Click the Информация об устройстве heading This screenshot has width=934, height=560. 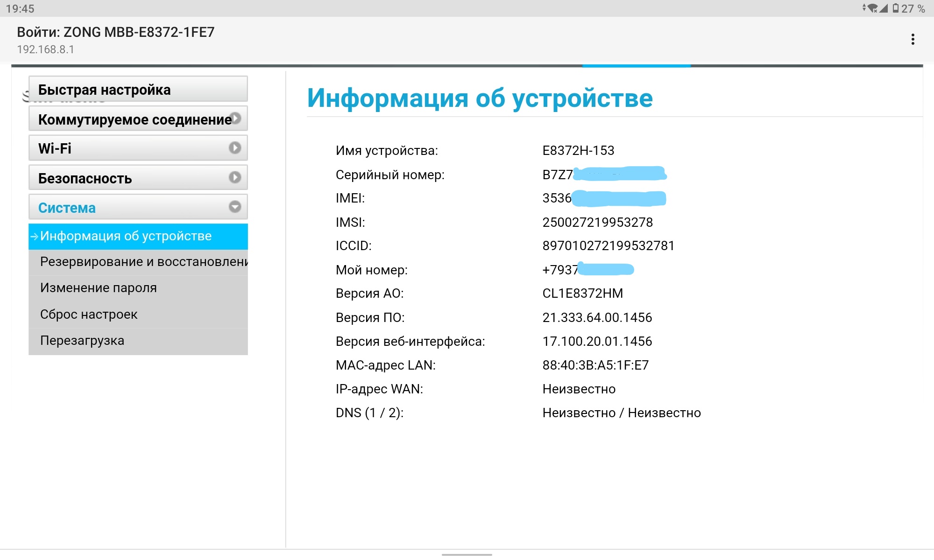[x=480, y=98]
